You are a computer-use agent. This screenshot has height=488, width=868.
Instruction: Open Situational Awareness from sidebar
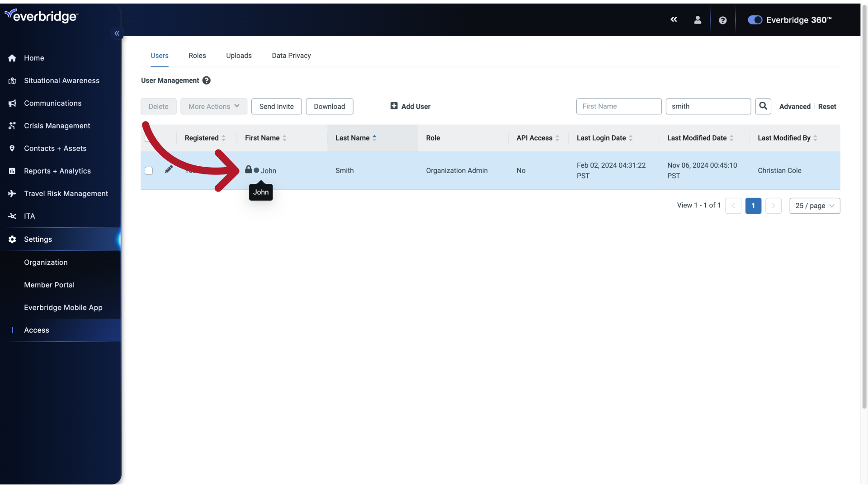coord(61,81)
